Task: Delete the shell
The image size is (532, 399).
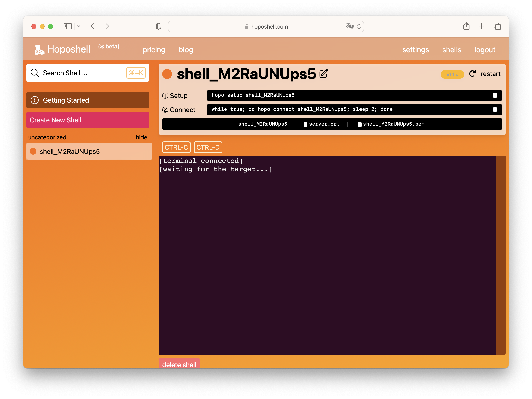Action: coord(179,364)
